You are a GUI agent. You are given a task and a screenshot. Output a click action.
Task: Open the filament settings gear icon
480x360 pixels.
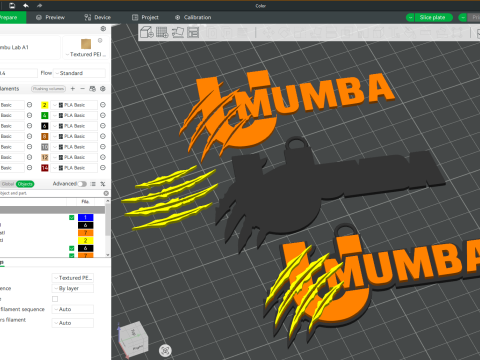pyautogui.click(x=103, y=89)
